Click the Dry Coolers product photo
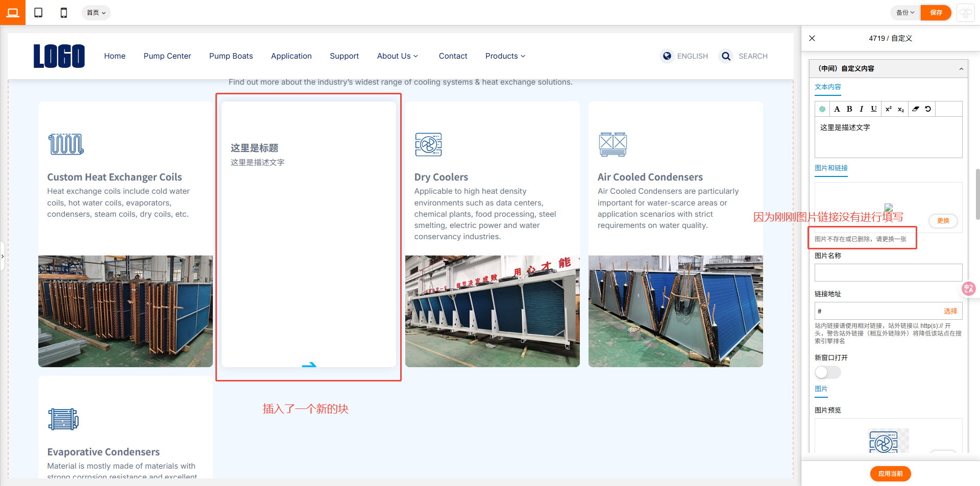Screen dimensions: 980x486 pos(493,311)
